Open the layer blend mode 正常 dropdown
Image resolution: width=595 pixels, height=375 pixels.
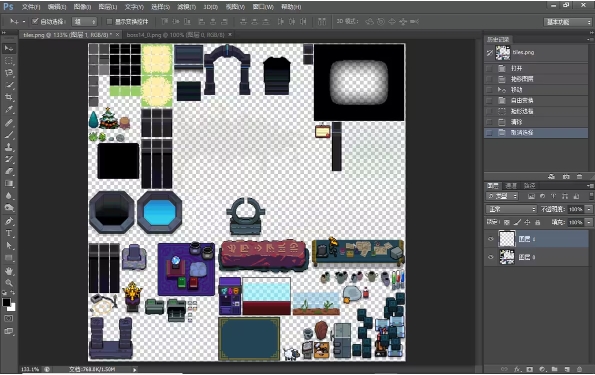[x=511, y=209]
